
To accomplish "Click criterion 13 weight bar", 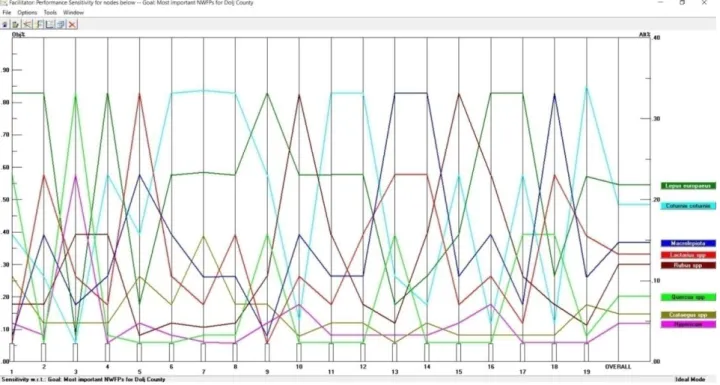I will [x=394, y=352].
